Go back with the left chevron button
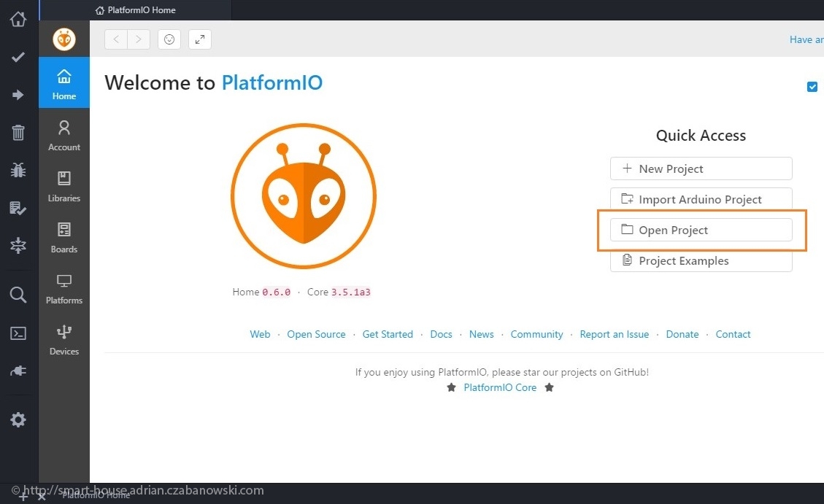 tap(116, 39)
